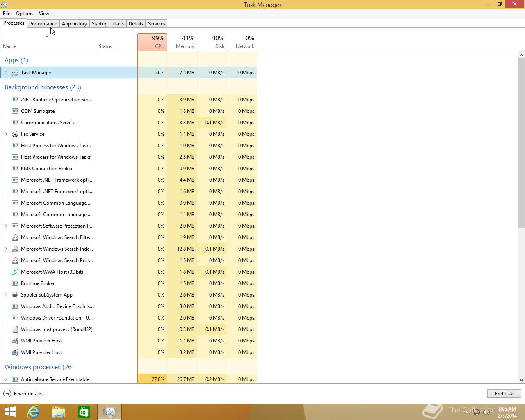Sort by the Name column header
Screen dimensions: 525x420
(48, 42)
